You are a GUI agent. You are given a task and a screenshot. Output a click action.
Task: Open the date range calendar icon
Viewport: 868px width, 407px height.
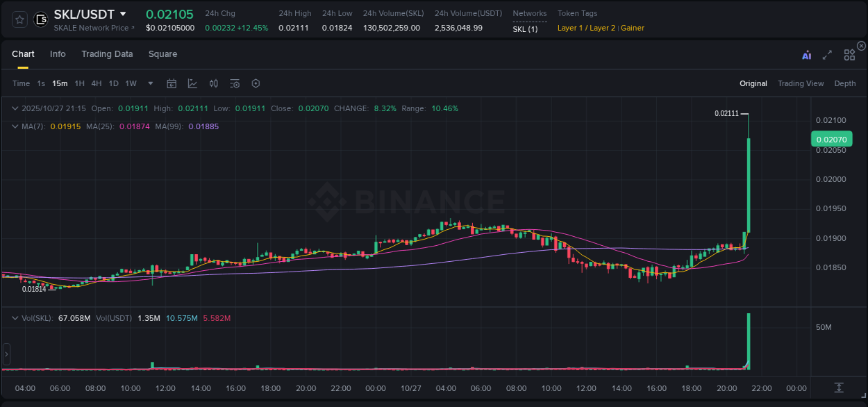(172, 83)
